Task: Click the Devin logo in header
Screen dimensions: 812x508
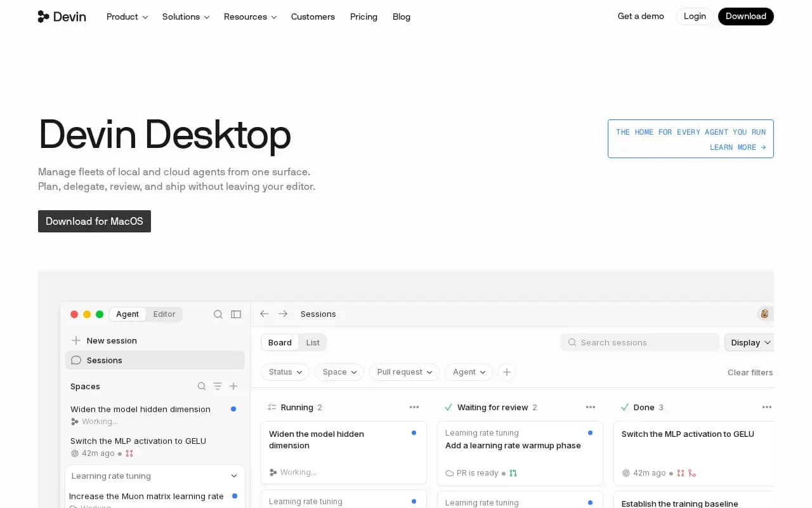Action: (62, 17)
